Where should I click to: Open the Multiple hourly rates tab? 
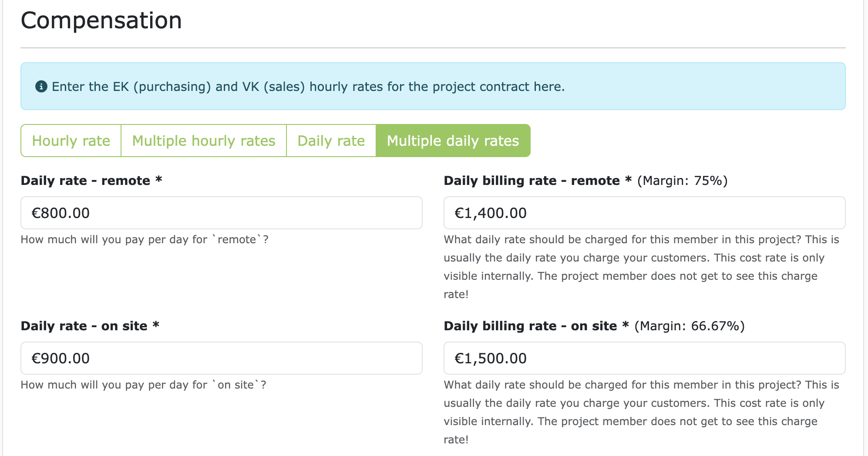(x=203, y=140)
